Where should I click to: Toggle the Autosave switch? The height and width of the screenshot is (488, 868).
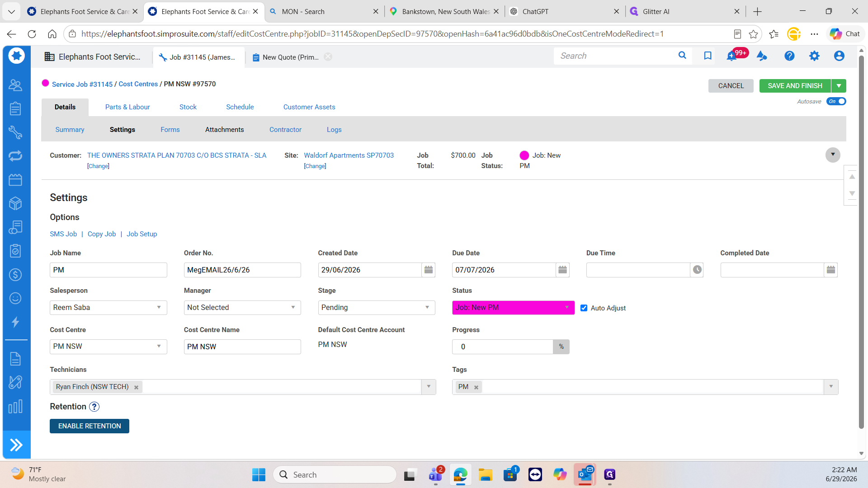point(836,102)
